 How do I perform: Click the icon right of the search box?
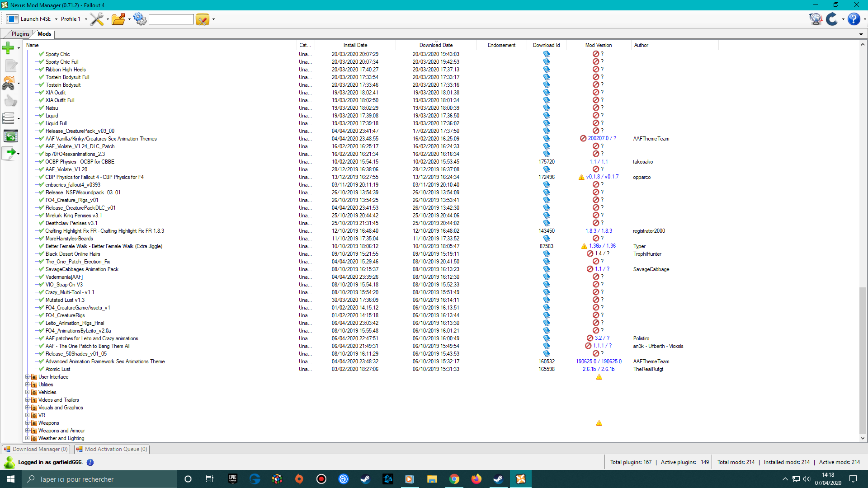pyautogui.click(x=203, y=19)
